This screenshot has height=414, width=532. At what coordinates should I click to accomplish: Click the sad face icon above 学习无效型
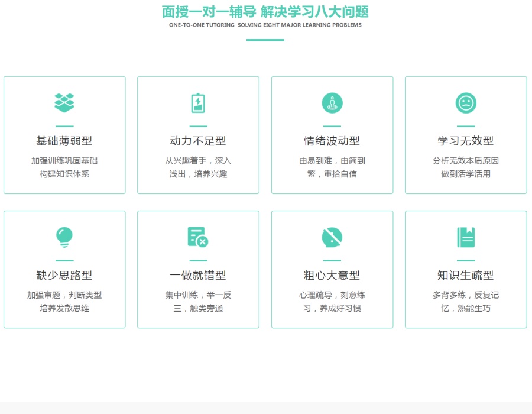point(466,103)
